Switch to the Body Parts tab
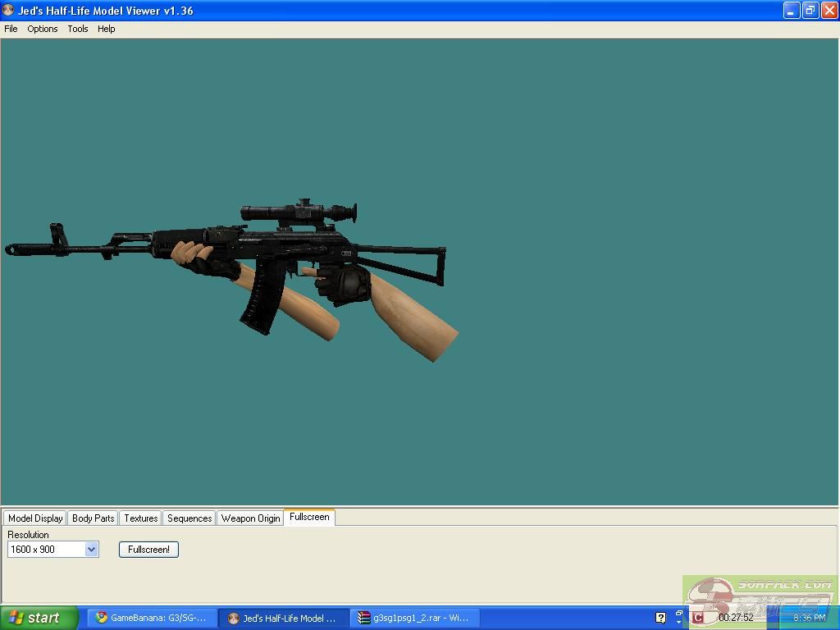 pos(94,518)
